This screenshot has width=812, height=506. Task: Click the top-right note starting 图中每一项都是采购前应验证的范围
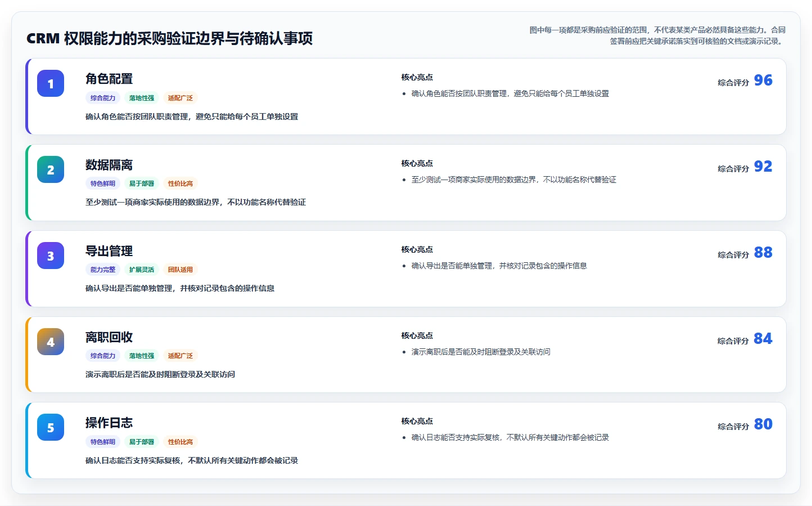[x=657, y=35]
